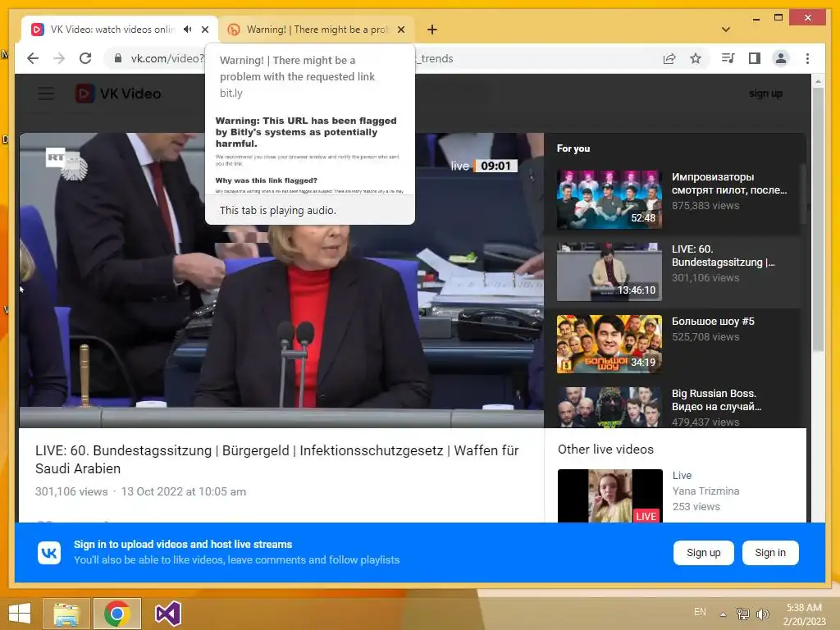840x630 pixels.
Task: Bookmark this page with the star icon
Action: (x=696, y=58)
